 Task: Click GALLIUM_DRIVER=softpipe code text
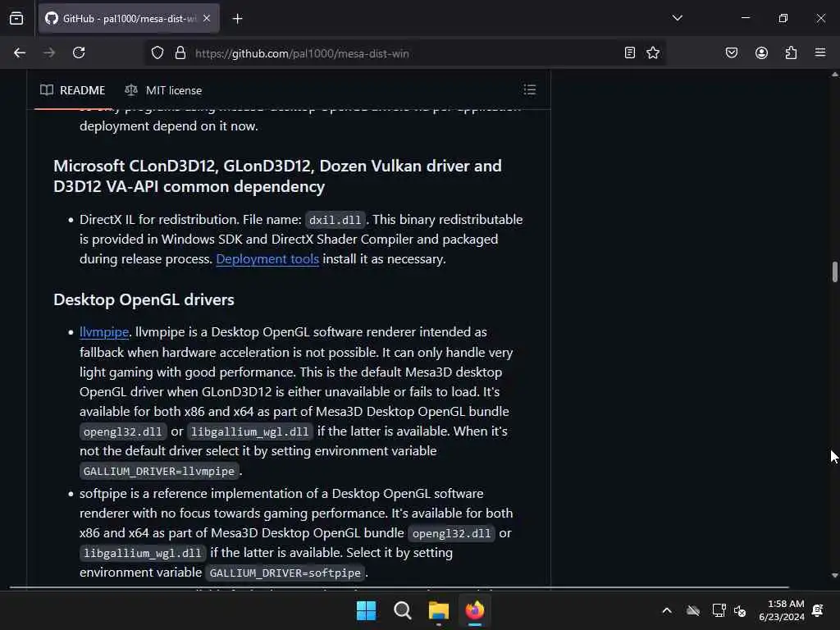285,573
